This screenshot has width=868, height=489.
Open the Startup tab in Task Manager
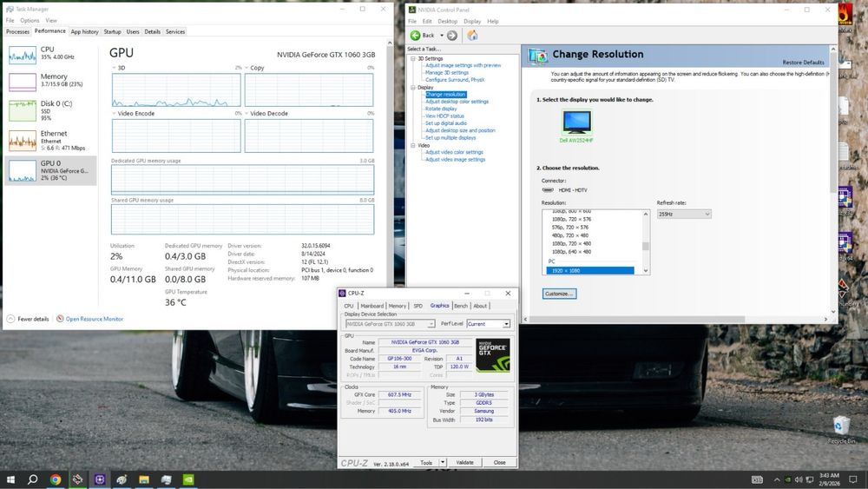tap(112, 32)
